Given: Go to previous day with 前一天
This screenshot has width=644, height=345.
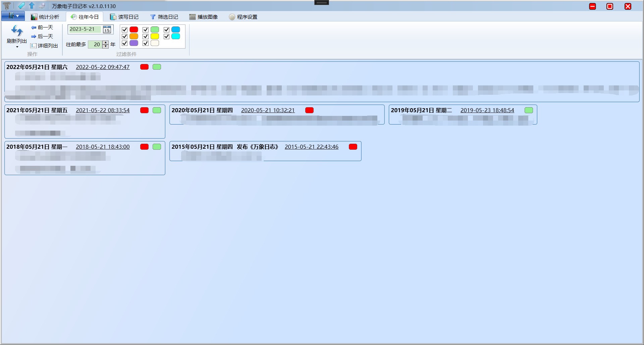Looking at the screenshot, I should [42, 27].
